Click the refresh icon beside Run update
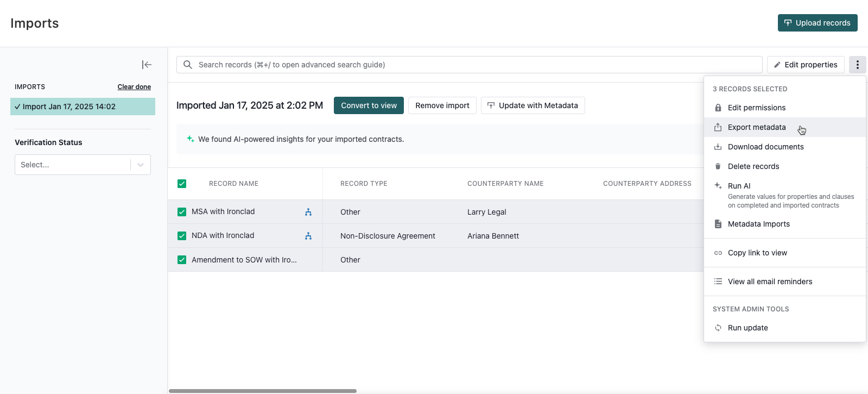Viewport: 868px width, 394px height. (718, 328)
